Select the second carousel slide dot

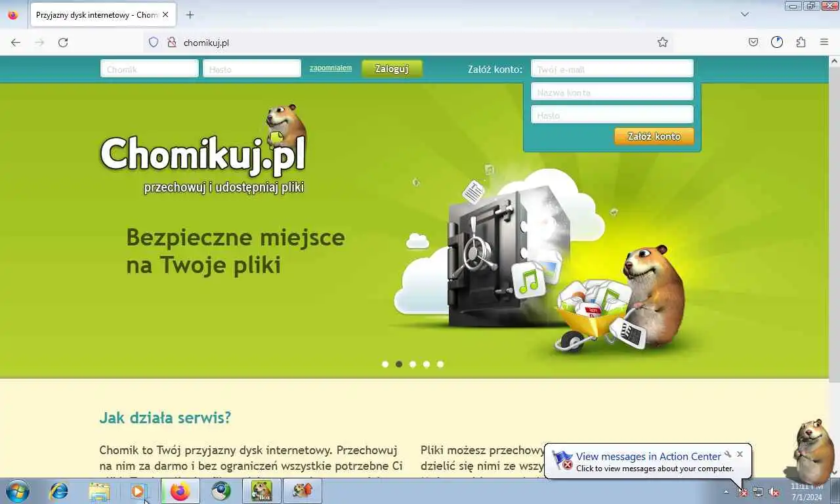399,364
